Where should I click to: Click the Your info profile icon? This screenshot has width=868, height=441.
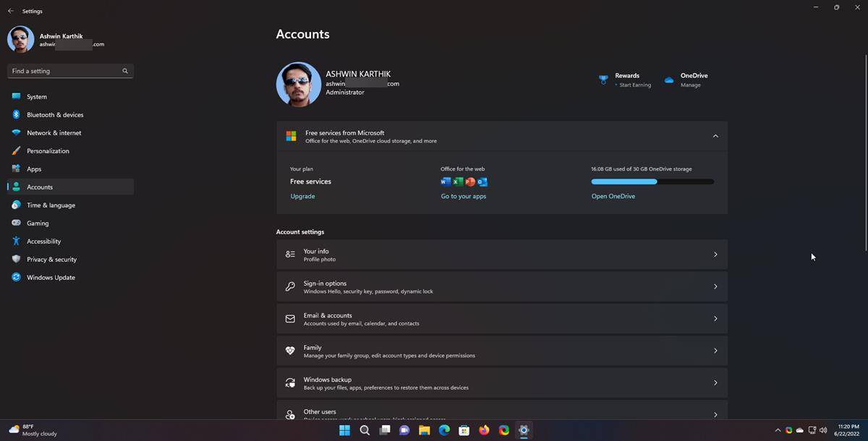290,254
